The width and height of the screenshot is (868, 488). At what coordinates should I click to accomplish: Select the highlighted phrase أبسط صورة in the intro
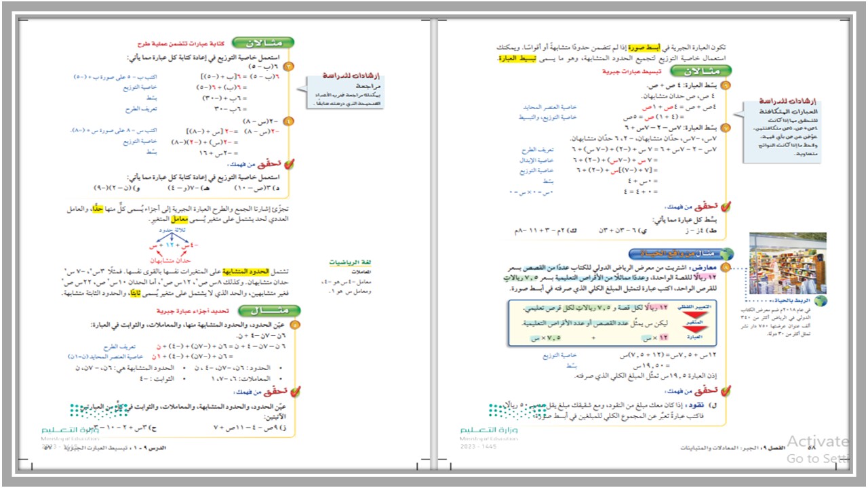[x=646, y=47]
